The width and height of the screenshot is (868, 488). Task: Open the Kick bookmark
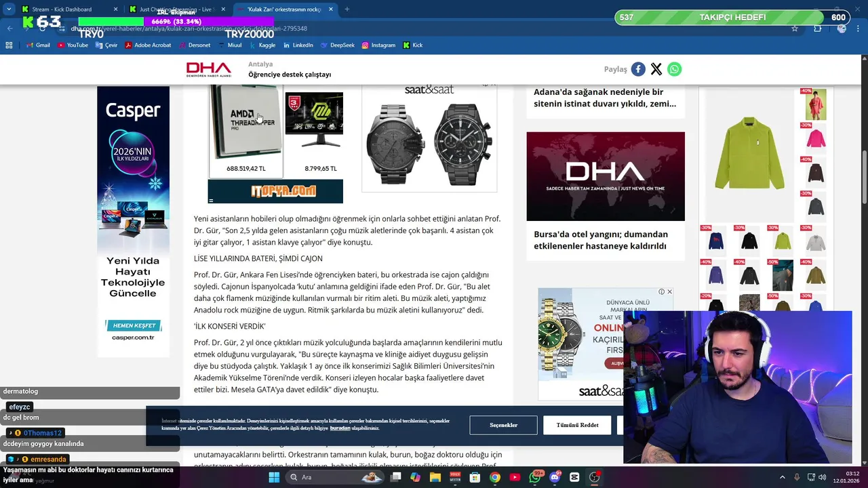412,45
